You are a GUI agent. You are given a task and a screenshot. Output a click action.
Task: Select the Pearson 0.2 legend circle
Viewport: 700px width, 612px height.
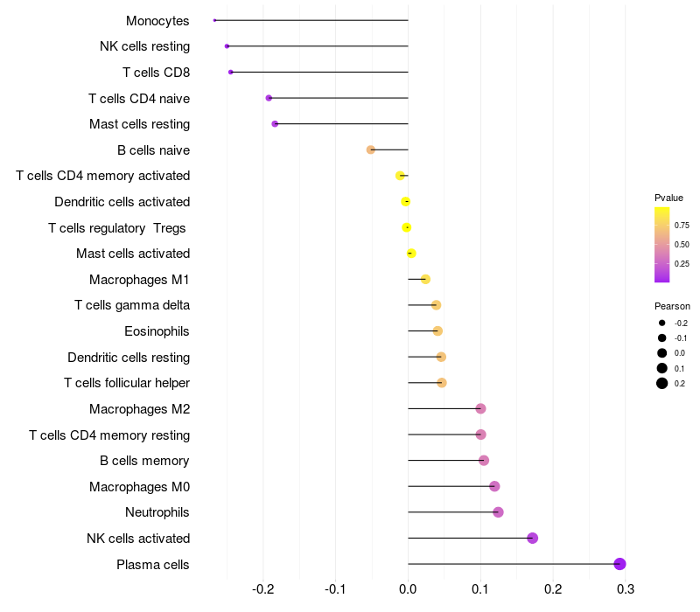[662, 383]
